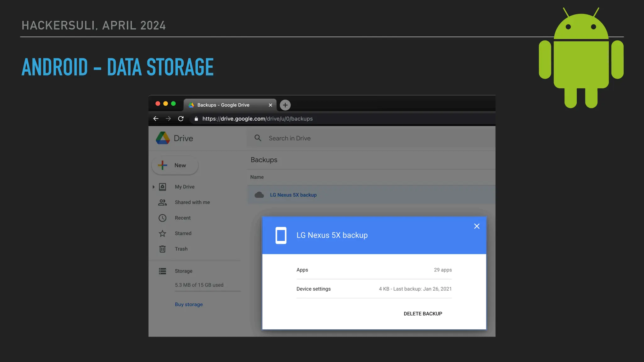
Task: Reload the Google Drive page
Action: point(181,118)
